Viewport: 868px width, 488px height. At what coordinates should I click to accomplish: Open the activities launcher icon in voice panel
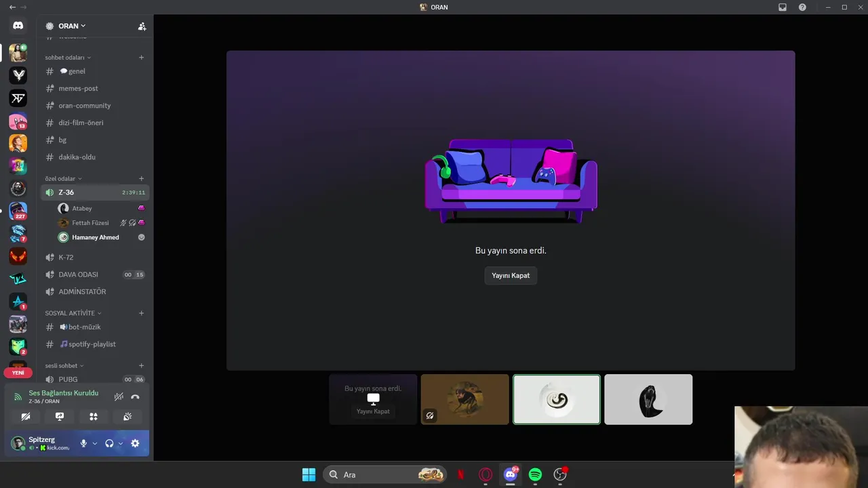pyautogui.click(x=94, y=417)
